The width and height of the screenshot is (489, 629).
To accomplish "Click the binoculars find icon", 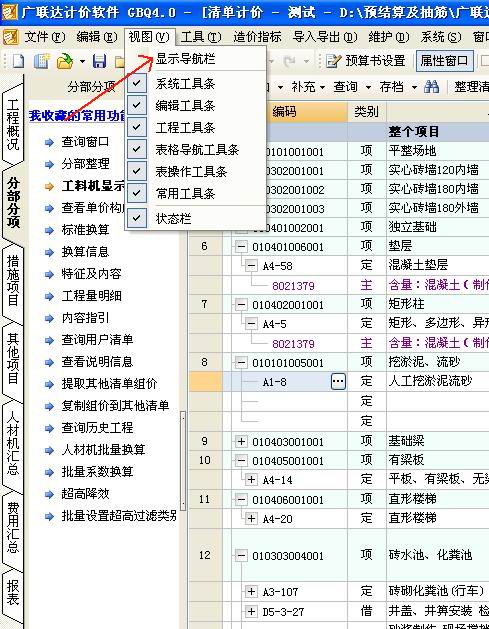I will 431,87.
